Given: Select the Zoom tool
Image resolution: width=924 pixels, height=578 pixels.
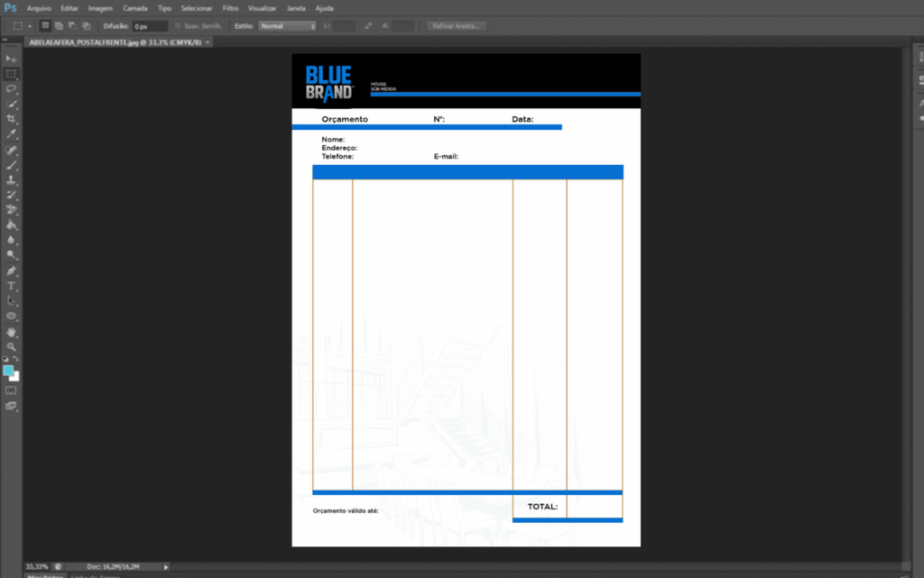Looking at the screenshot, I should pyautogui.click(x=12, y=346).
